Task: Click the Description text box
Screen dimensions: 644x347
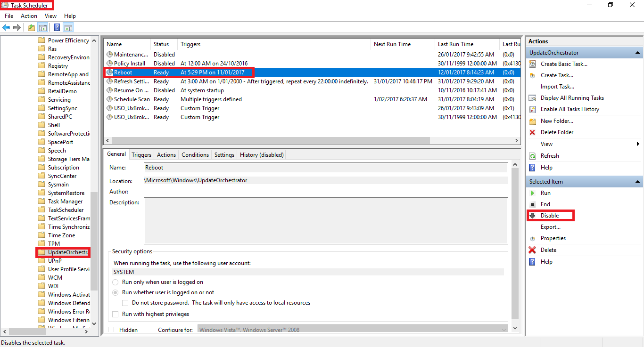Action: click(326, 221)
